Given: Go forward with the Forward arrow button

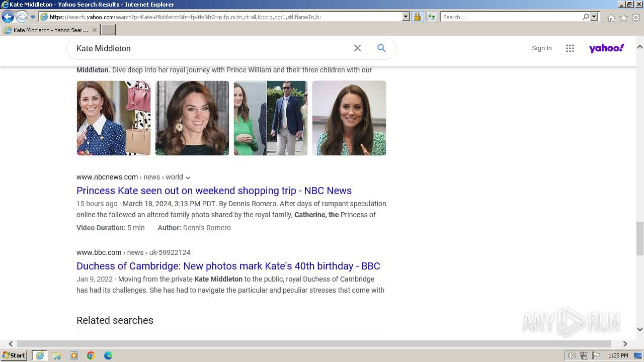Looking at the screenshot, I should [21, 17].
